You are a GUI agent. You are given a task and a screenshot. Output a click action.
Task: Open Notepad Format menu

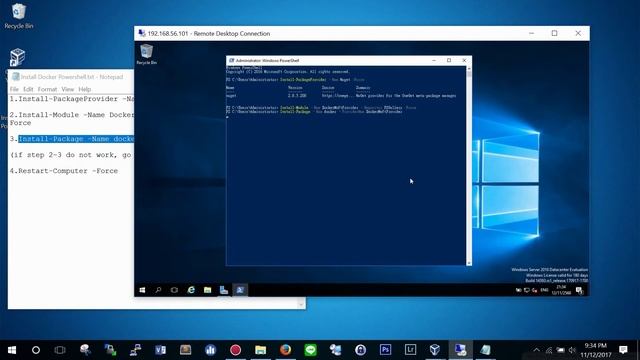click(x=47, y=89)
